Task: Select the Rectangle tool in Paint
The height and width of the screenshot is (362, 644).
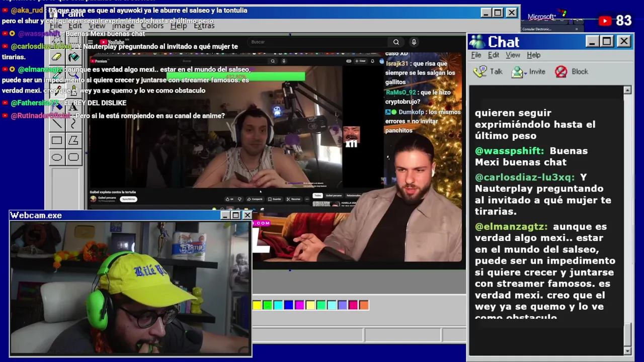Action: point(57,140)
